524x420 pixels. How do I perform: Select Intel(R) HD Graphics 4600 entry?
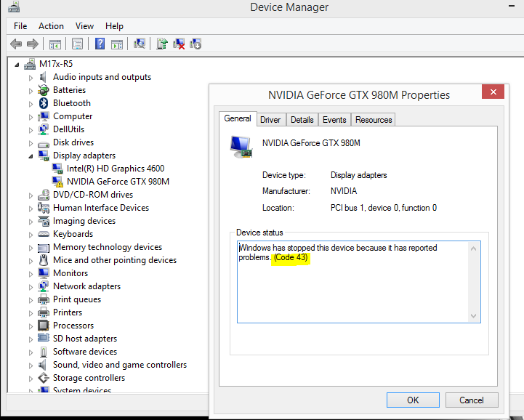pos(116,169)
